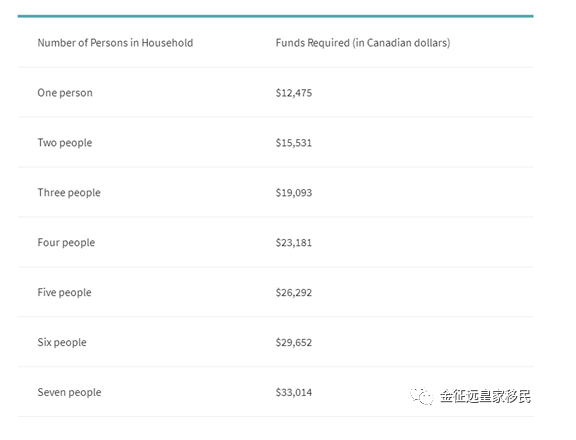Click the WeChat logo watermark icon
This screenshot has height=440, width=576.
tap(422, 396)
